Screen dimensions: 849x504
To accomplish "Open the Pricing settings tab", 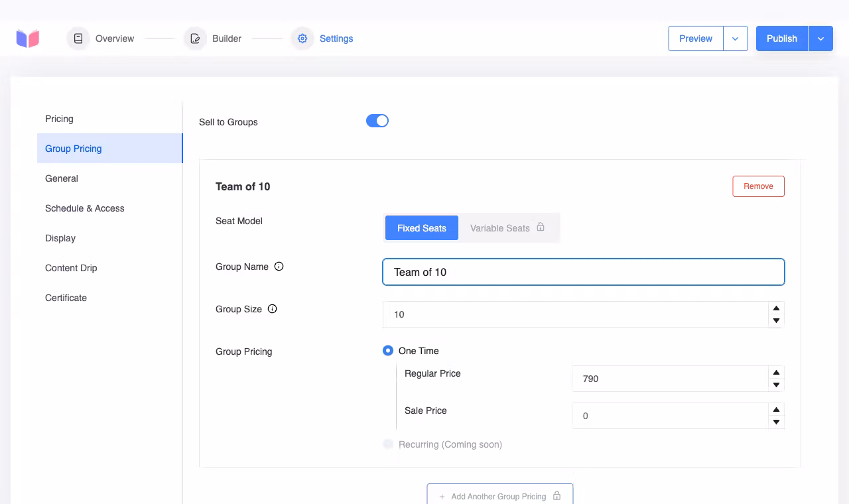I will 109,119.
